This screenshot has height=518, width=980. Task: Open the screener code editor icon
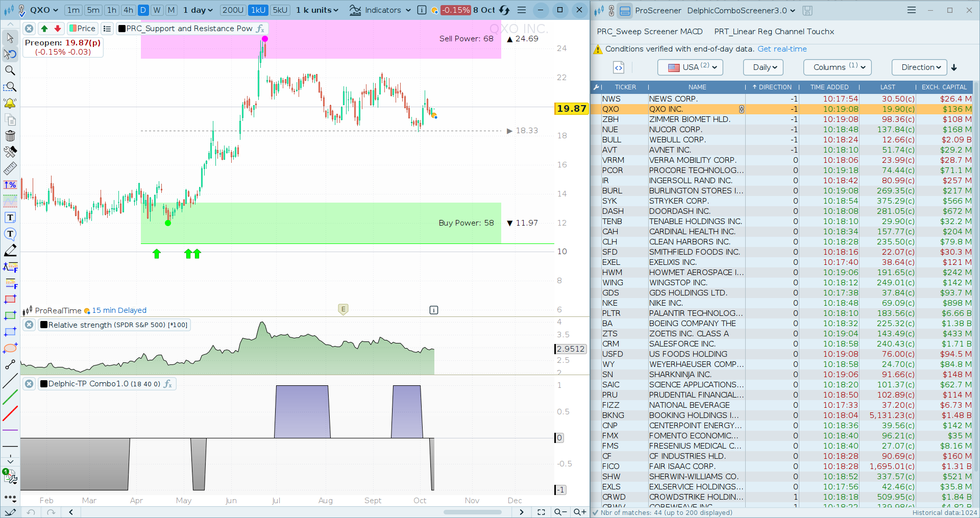(x=619, y=67)
